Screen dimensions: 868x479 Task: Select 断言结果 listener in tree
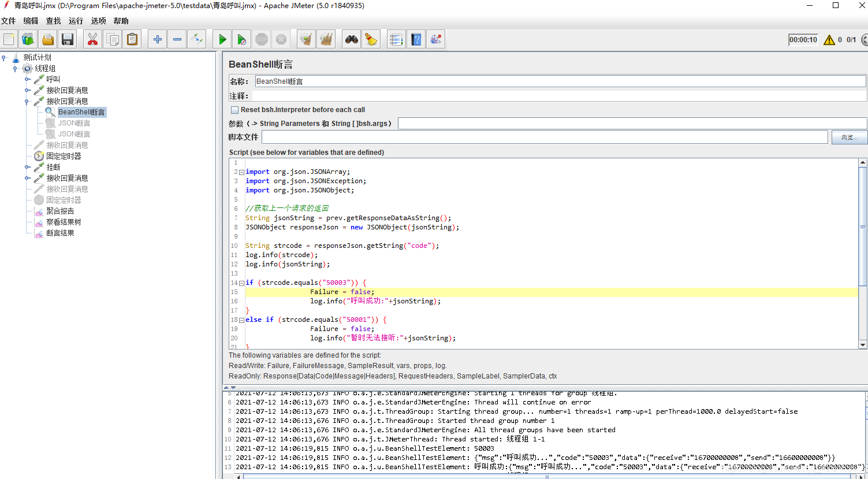click(x=60, y=233)
